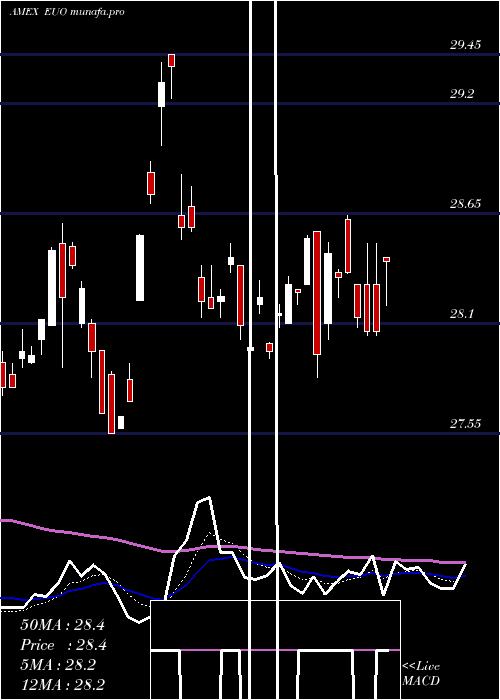
Task: Select the 27.55 price level label
Action: pos(465,424)
